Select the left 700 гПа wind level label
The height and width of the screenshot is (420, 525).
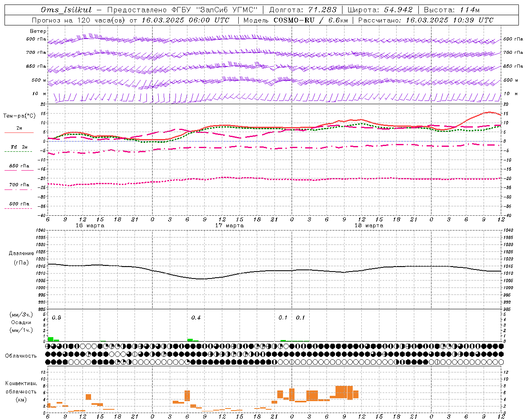pos(36,52)
